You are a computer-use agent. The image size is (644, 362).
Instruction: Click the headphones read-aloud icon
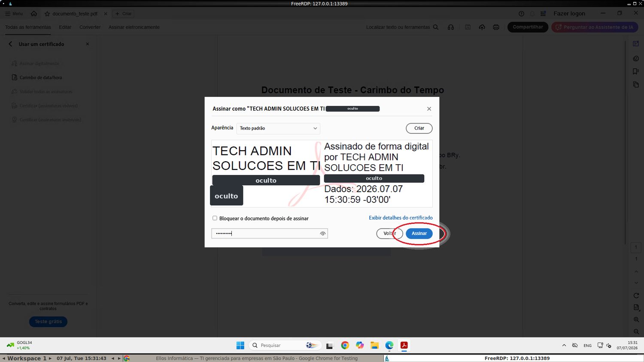(x=451, y=27)
